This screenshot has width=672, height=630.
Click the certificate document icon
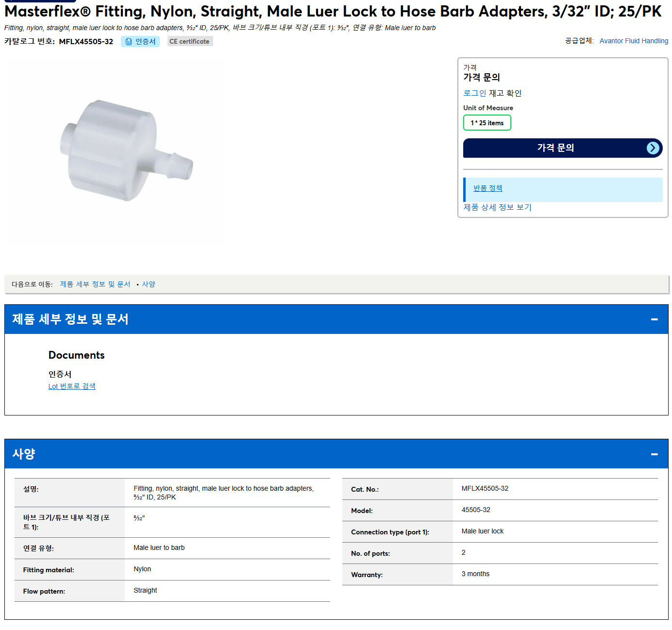pos(129,42)
